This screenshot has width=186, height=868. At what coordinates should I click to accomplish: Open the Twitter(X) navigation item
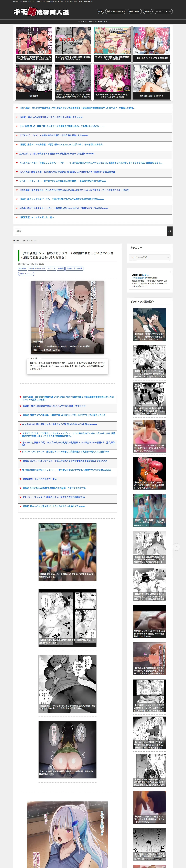(135, 11)
